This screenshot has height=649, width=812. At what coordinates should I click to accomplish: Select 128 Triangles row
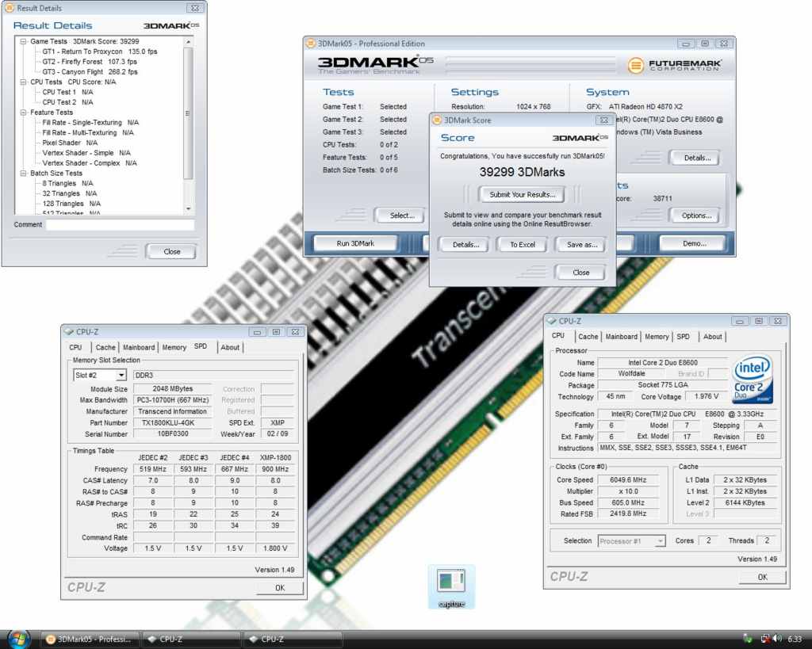point(71,204)
